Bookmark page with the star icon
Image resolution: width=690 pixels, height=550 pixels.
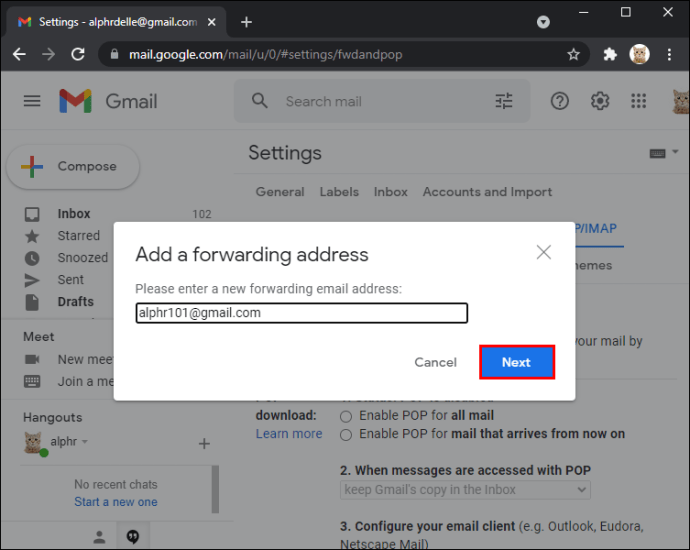coord(573,55)
